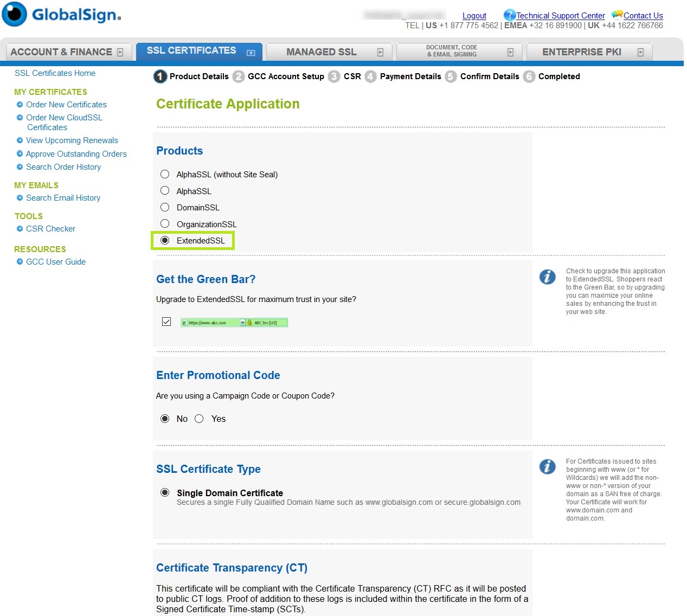
Task: Click info icon beside SSL Certificate Type
Action: 547,467
